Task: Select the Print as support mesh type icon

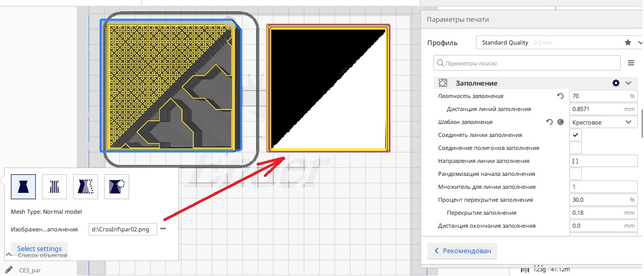Action: [54, 186]
